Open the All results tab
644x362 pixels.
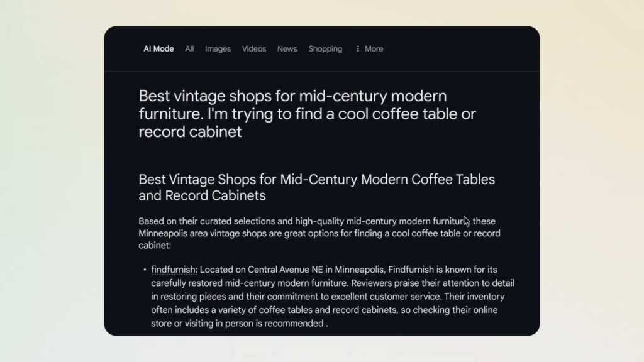click(x=189, y=49)
